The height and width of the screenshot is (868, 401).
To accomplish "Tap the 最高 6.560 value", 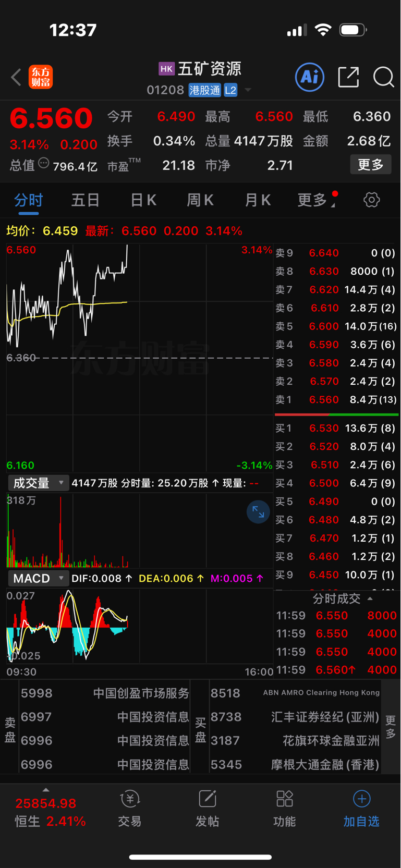I will click(x=274, y=117).
